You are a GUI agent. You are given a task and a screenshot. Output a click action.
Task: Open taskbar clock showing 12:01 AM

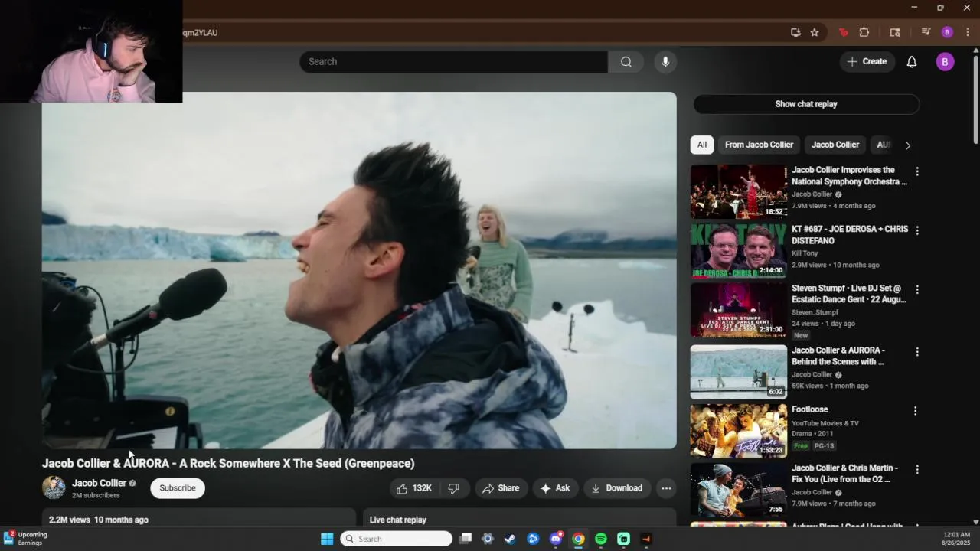[957, 539]
